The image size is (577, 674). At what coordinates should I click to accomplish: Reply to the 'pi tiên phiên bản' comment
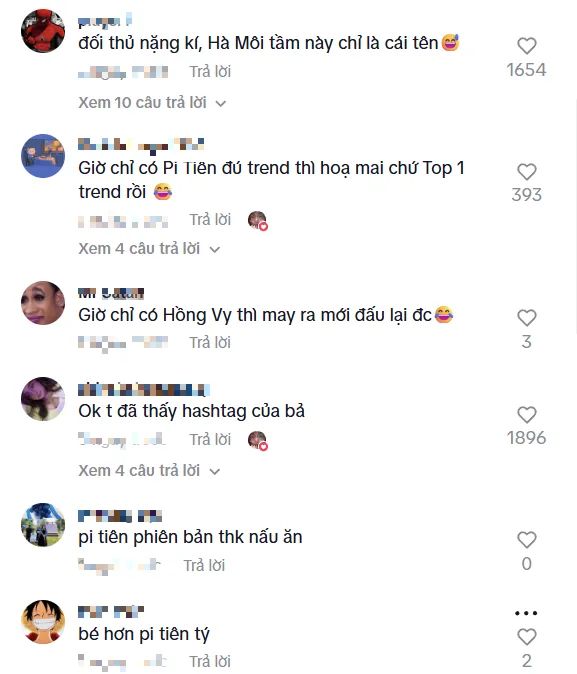pyautogui.click(x=204, y=565)
